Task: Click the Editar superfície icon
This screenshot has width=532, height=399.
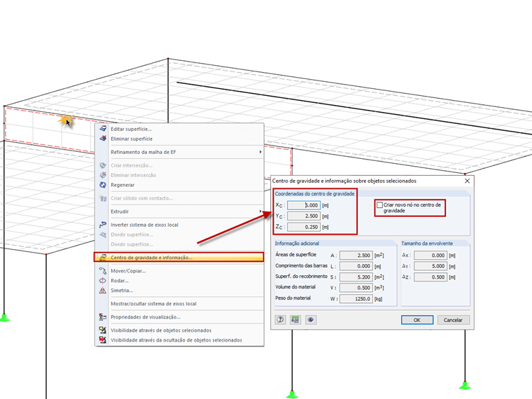Action: 103,129
